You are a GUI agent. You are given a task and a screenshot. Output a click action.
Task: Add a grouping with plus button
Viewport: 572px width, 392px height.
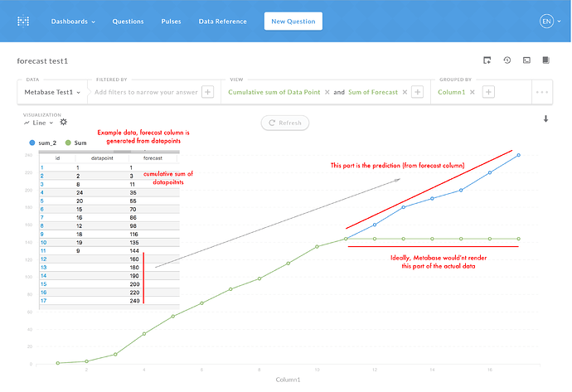coord(488,92)
